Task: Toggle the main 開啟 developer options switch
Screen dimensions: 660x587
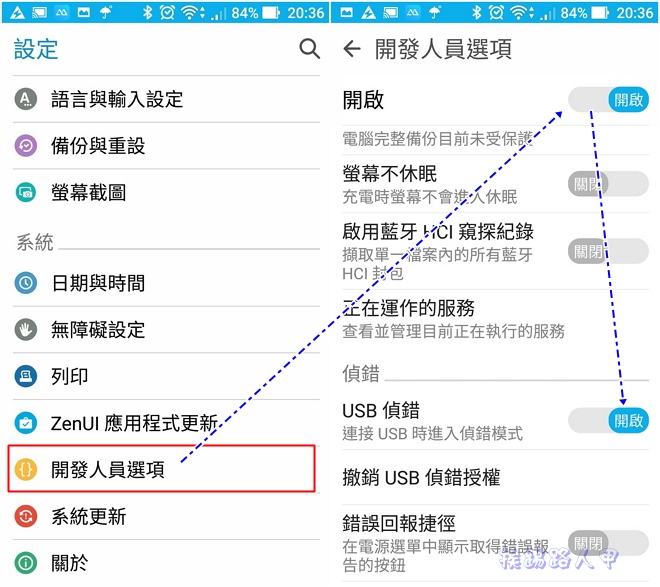Action: [x=608, y=100]
